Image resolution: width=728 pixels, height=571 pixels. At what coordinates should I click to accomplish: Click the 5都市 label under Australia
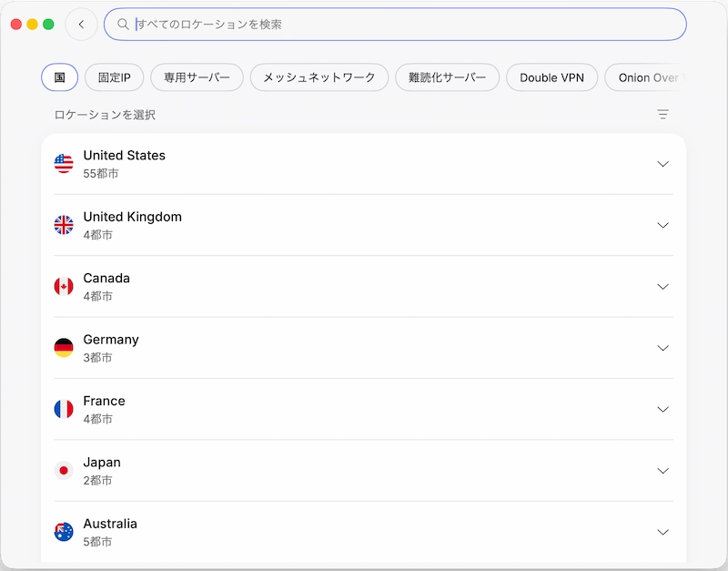pos(97,541)
